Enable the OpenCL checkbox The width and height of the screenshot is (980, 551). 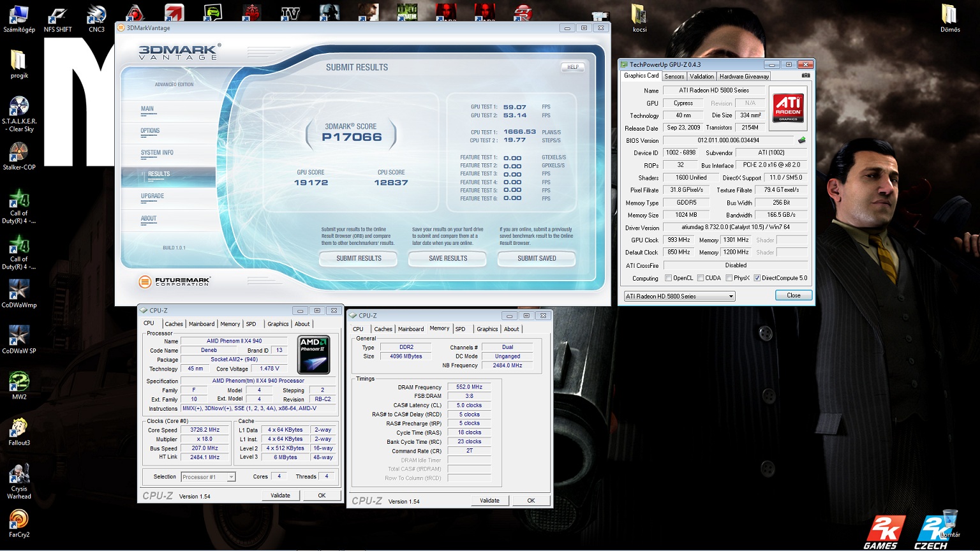pos(668,278)
